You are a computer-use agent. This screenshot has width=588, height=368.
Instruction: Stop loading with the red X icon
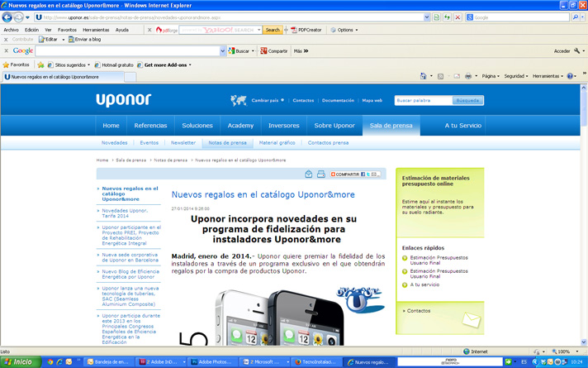pyautogui.click(x=458, y=17)
